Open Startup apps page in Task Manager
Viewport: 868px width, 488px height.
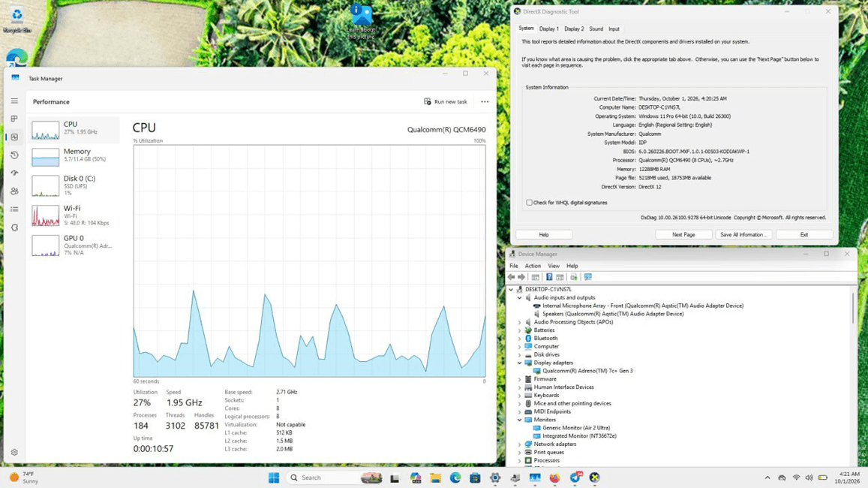tap(14, 173)
